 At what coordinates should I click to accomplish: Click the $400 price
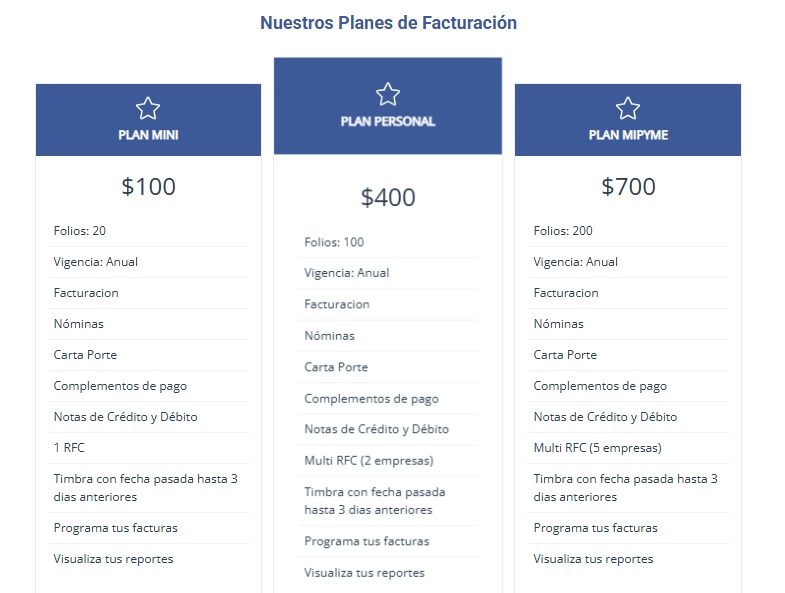(x=388, y=198)
